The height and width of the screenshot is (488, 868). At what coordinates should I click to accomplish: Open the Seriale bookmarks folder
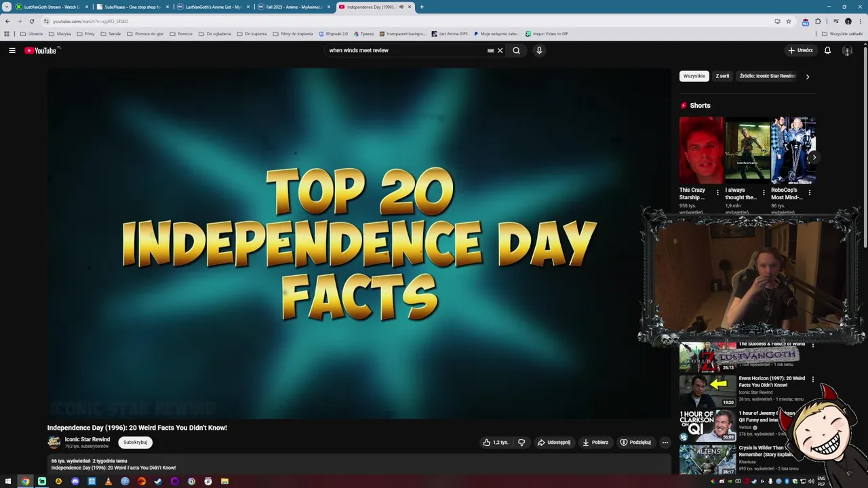coord(111,33)
